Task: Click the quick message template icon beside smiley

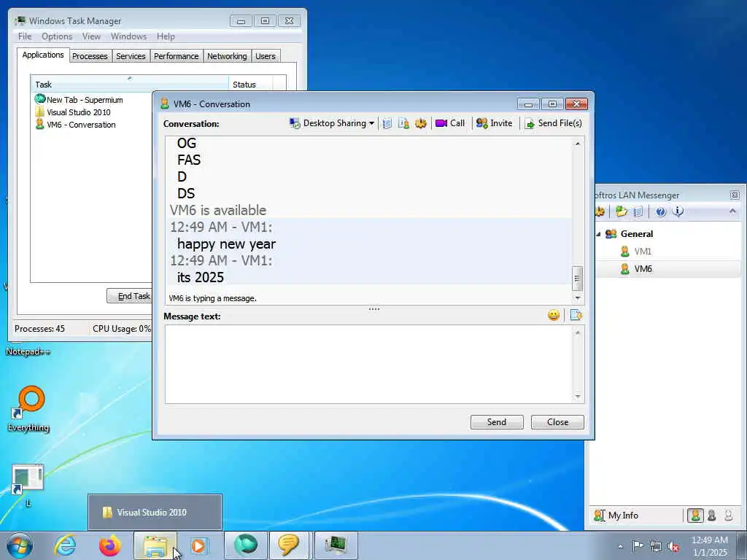Action: point(576,315)
